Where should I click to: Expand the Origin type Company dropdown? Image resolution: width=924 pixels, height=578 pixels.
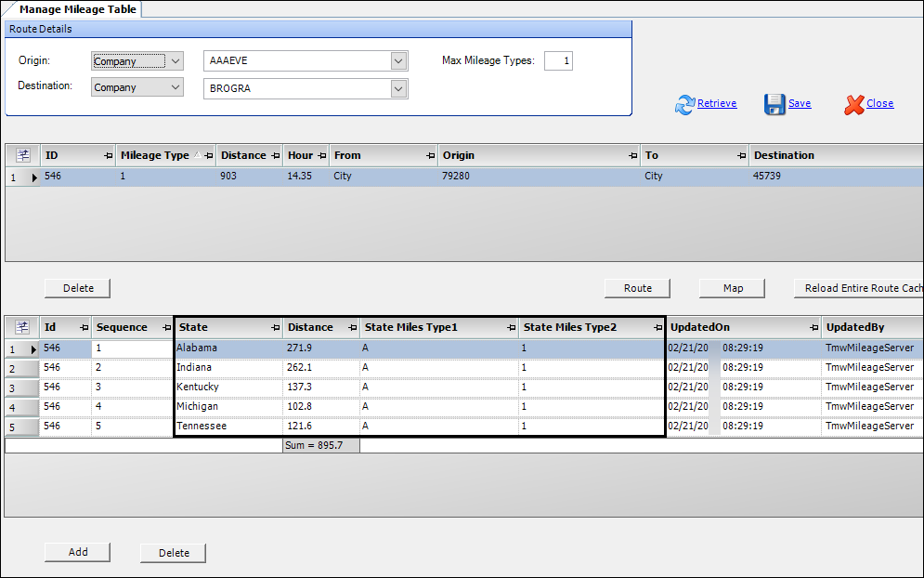(176, 61)
